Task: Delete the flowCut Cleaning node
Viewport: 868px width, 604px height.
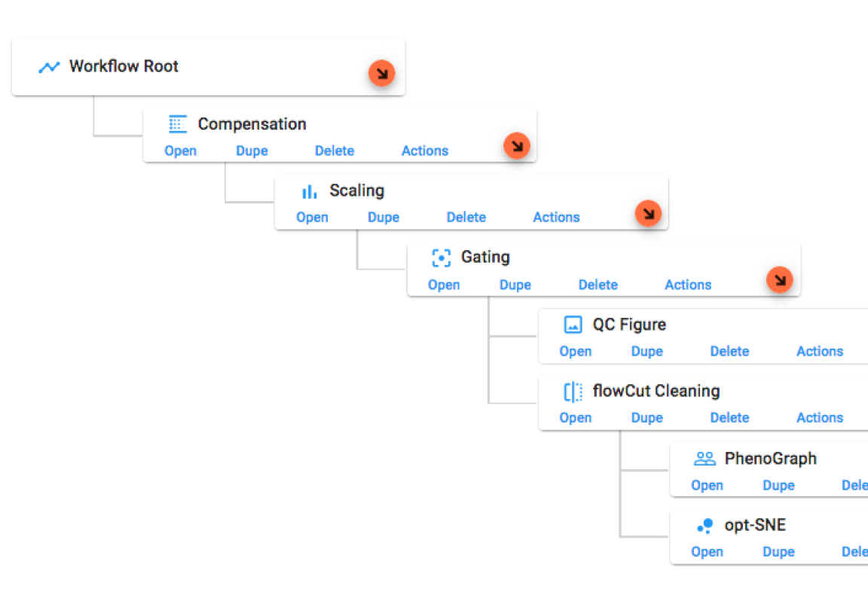Action: click(729, 417)
